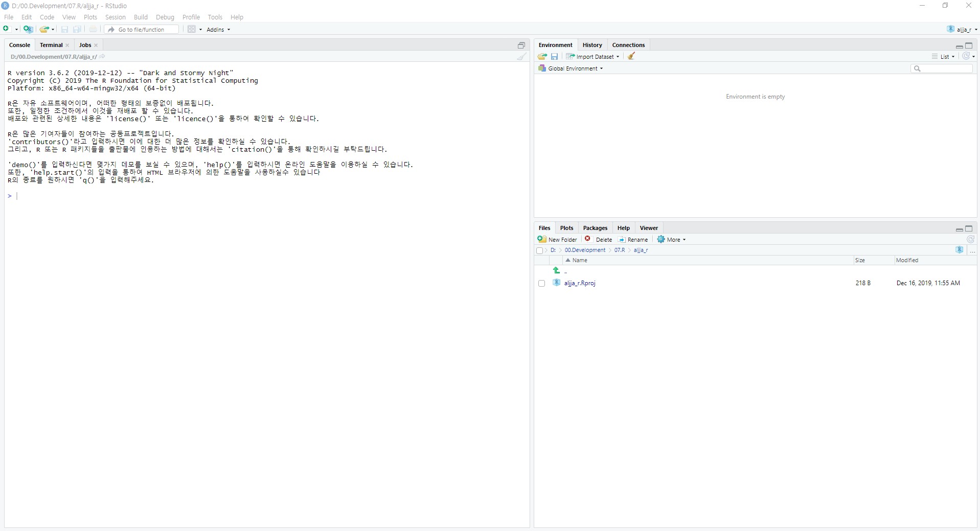The height and width of the screenshot is (531, 980).
Task: Navigate to the D: drive breadcrumb
Action: click(x=553, y=250)
